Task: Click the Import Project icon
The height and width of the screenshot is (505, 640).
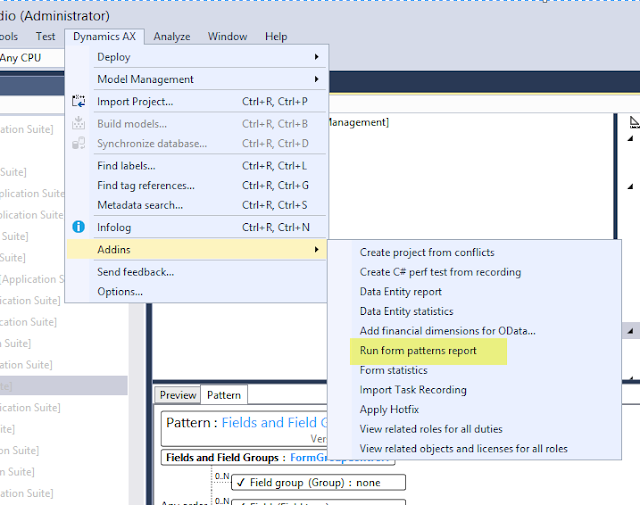Action: point(78,101)
